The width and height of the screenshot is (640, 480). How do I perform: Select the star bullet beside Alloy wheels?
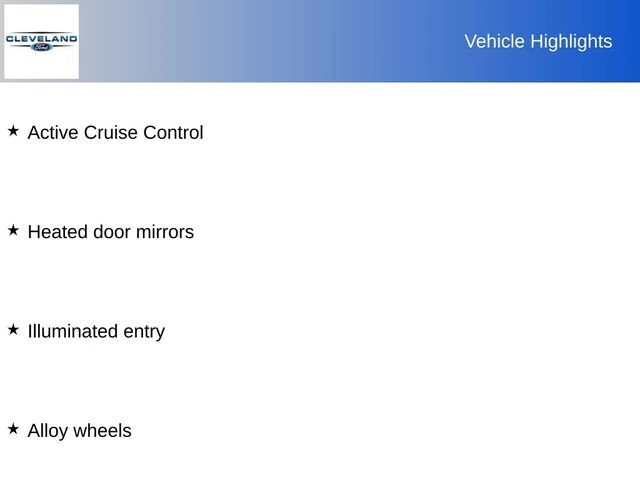click(x=13, y=428)
